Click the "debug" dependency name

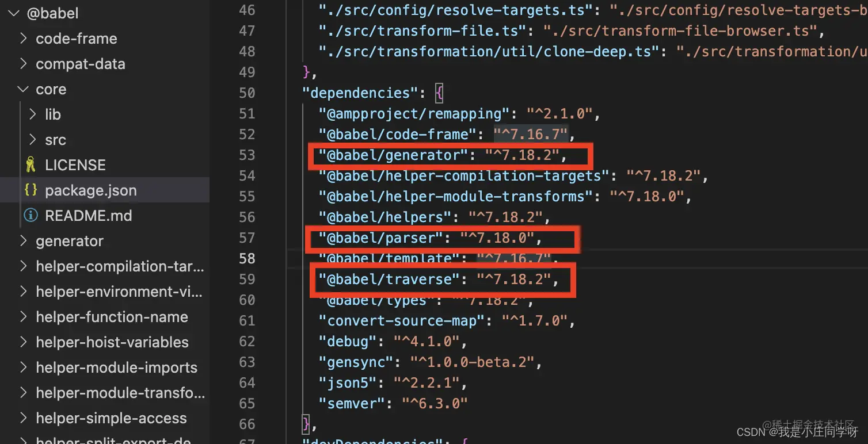348,341
